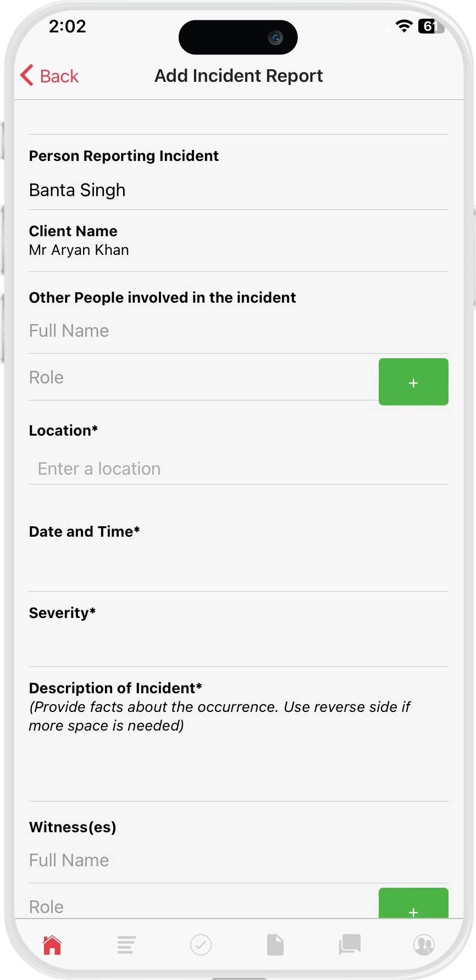Open the people profile tab icon
The height and width of the screenshot is (980, 476).
tap(424, 945)
